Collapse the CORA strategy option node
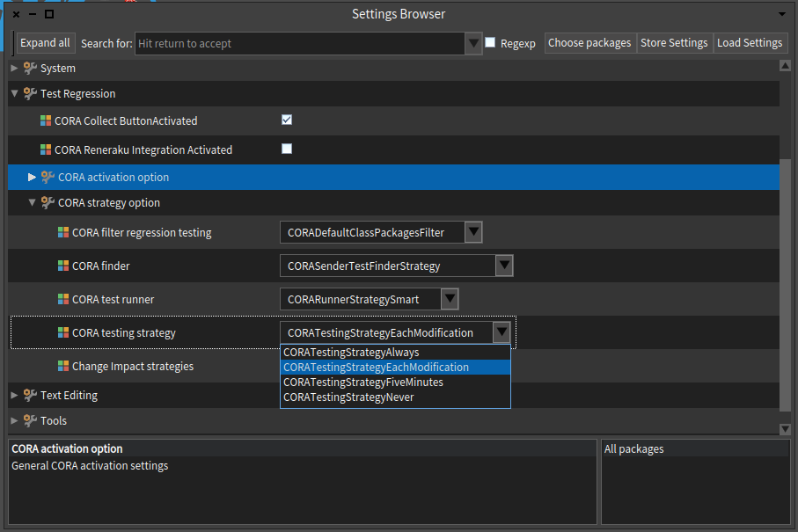Screen dimensions: 798x532 click(32, 202)
